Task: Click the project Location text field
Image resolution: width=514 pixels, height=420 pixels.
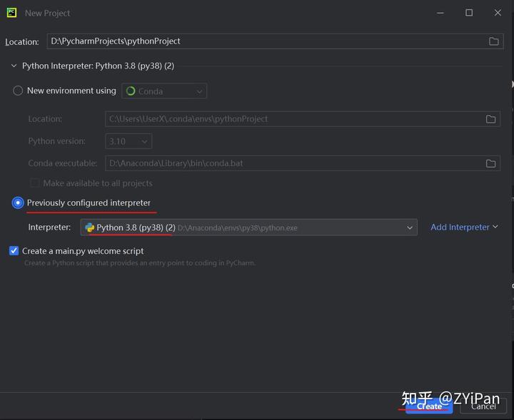Action: point(264,41)
